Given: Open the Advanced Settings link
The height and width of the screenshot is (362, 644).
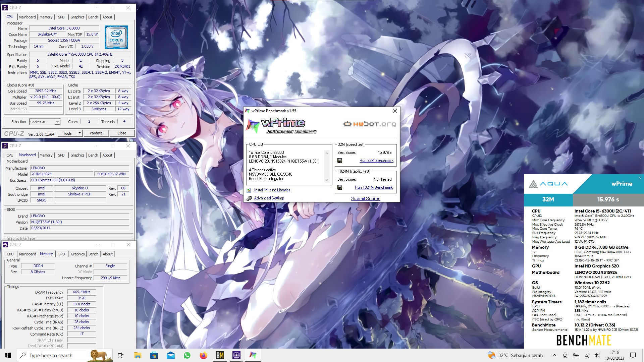Looking at the screenshot, I should click(x=269, y=198).
